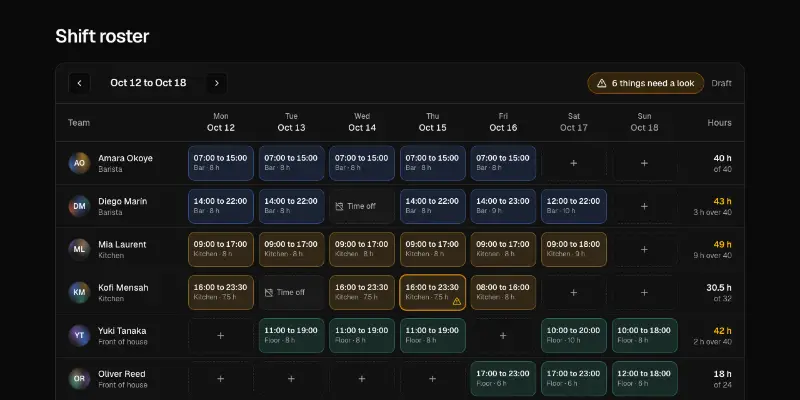Open Mia Laurent's Monday Kitchen shift
Image resolution: width=800 pixels, height=400 pixels.
tap(220, 249)
